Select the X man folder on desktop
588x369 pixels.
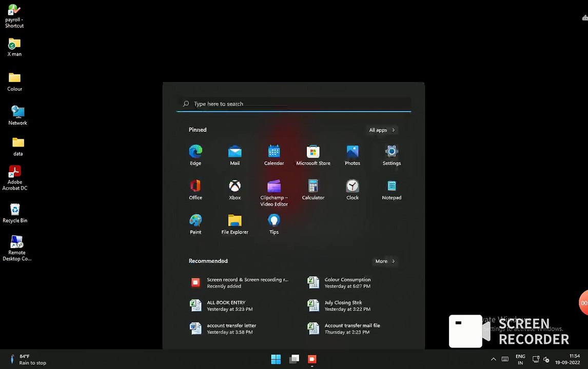pyautogui.click(x=14, y=47)
